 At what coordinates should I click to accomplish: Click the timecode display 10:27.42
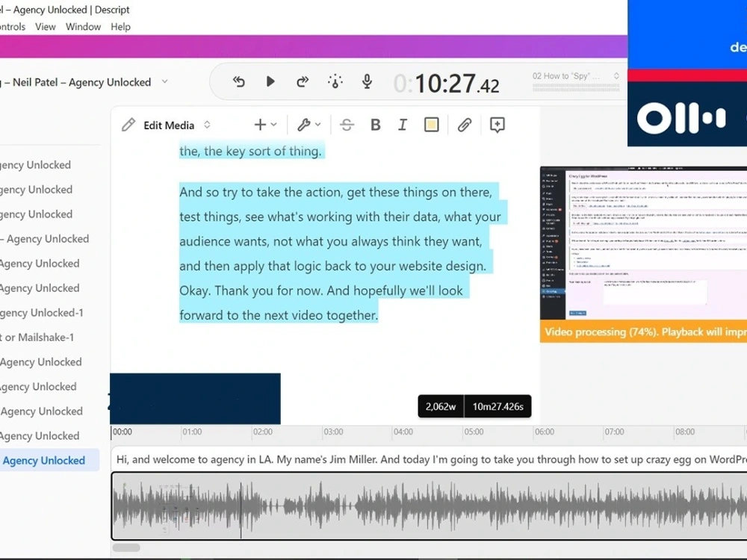(x=447, y=84)
